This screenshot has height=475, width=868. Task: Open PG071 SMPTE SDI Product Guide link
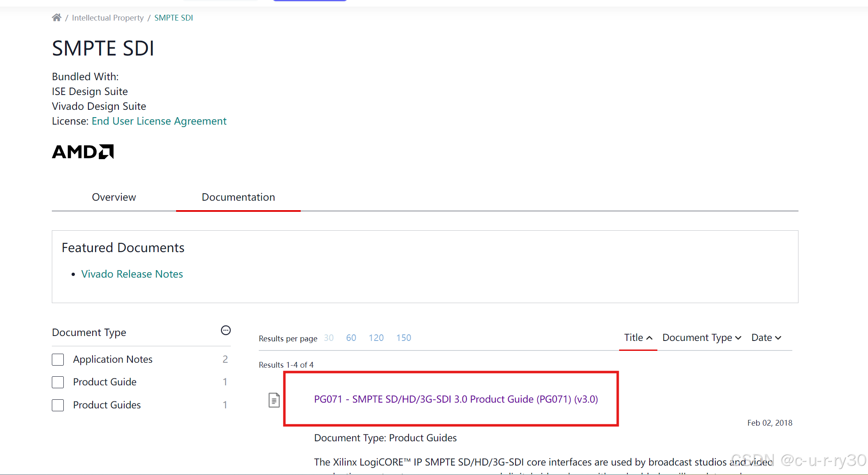point(456,399)
